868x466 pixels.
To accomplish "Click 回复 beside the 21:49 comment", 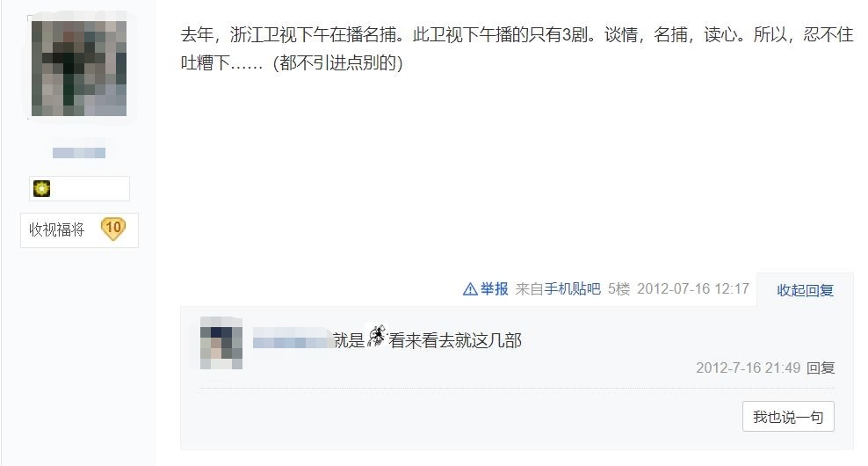I will tap(821, 368).
